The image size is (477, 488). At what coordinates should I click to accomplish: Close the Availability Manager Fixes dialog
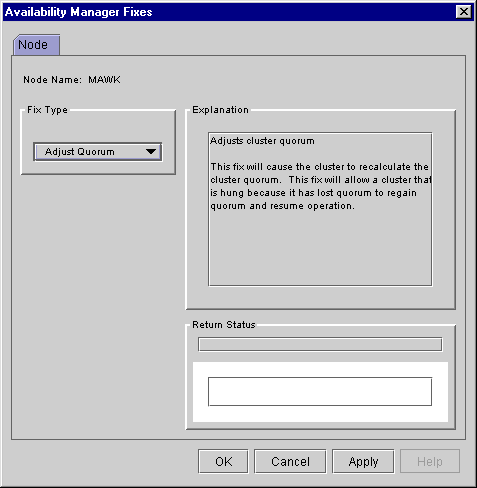[464, 12]
